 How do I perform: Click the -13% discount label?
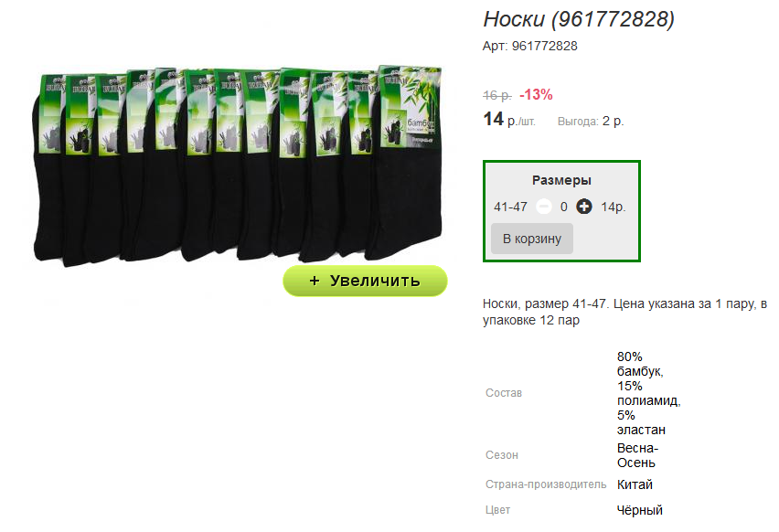pos(536,94)
